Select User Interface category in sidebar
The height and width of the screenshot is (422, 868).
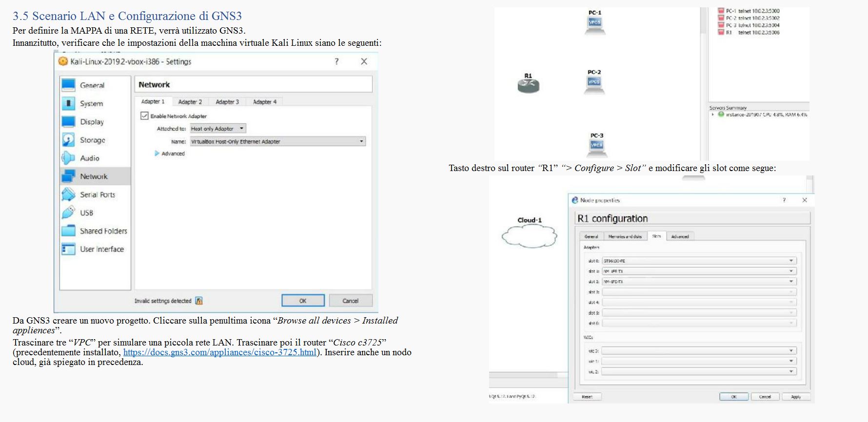point(95,249)
